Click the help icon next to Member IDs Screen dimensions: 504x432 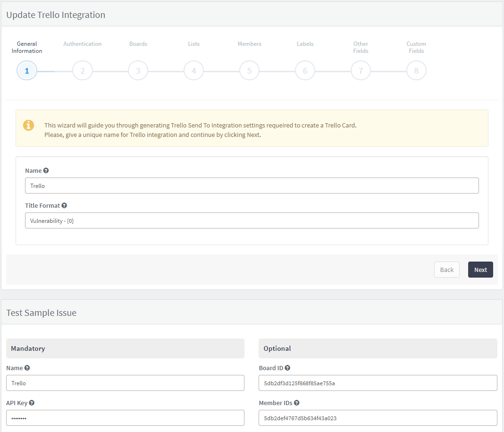pyautogui.click(x=297, y=403)
